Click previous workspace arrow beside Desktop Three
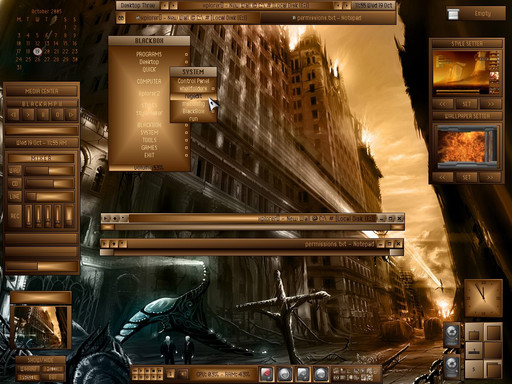This screenshot has width=512, height=384. click(165, 5)
